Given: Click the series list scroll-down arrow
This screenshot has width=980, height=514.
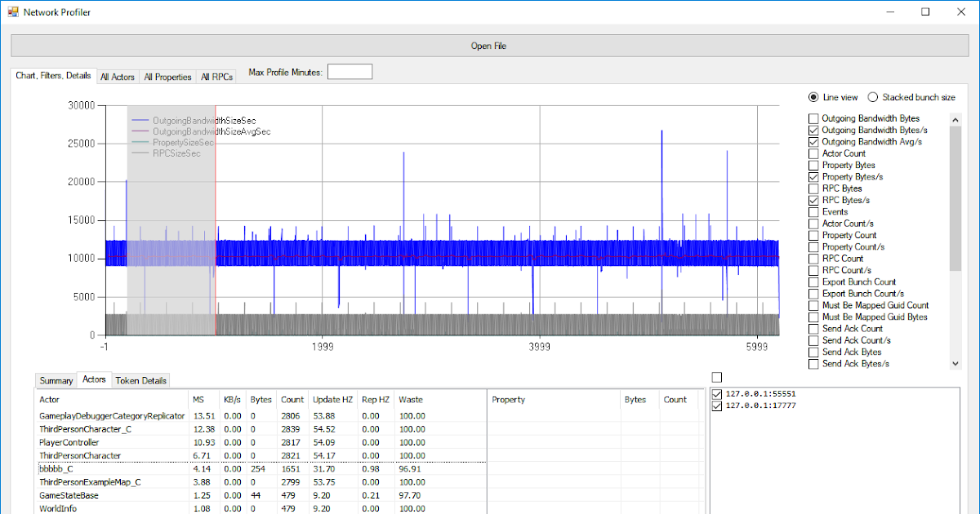Looking at the screenshot, I should [955, 364].
